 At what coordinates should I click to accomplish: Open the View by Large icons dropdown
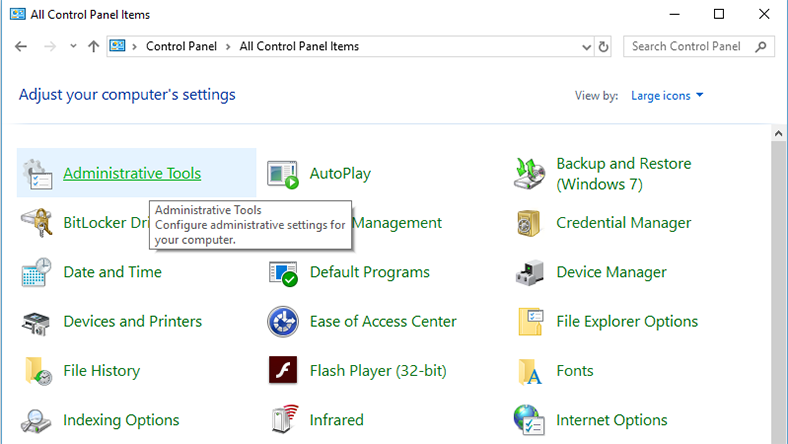coord(667,96)
